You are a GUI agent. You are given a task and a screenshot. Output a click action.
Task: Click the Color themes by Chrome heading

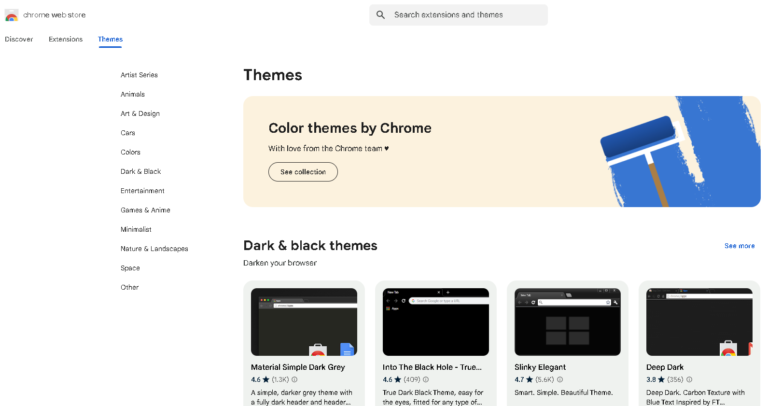pos(350,128)
